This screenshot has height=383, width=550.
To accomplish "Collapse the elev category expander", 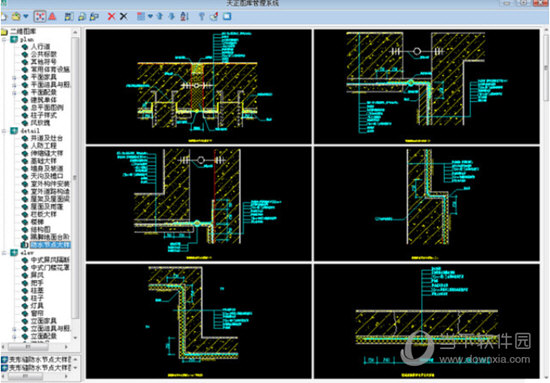I will (5, 253).
